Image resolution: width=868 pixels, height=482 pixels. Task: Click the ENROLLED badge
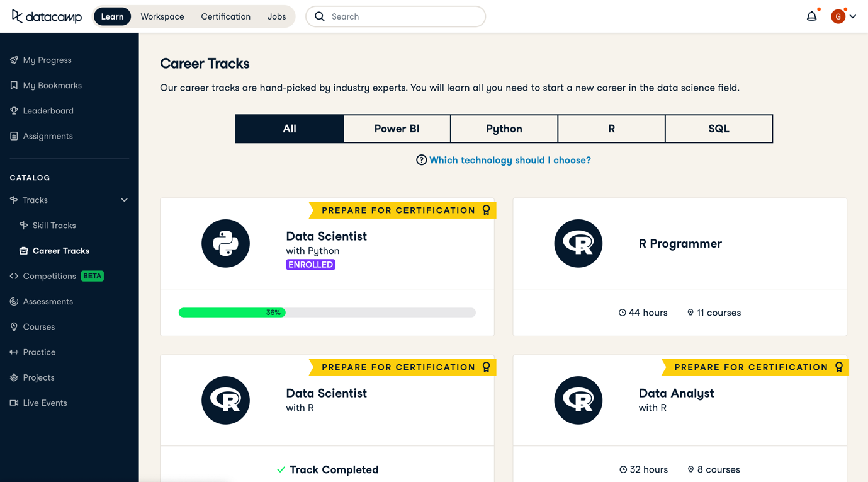pos(310,265)
